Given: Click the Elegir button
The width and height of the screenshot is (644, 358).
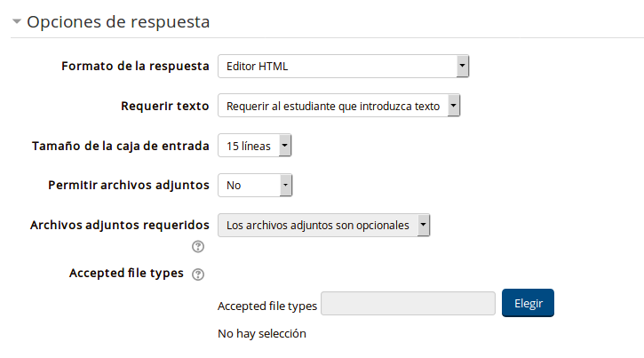Looking at the screenshot, I should (528, 303).
